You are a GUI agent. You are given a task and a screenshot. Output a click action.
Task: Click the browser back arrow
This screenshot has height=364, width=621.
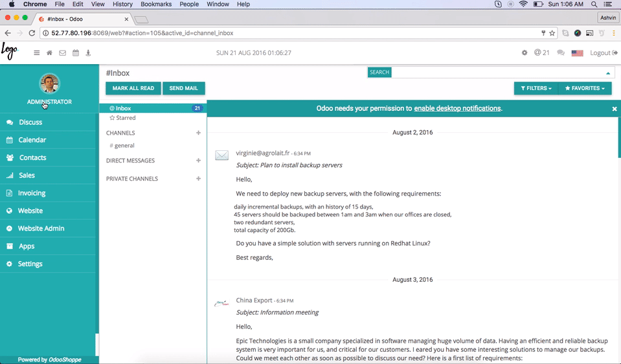coord(8,33)
